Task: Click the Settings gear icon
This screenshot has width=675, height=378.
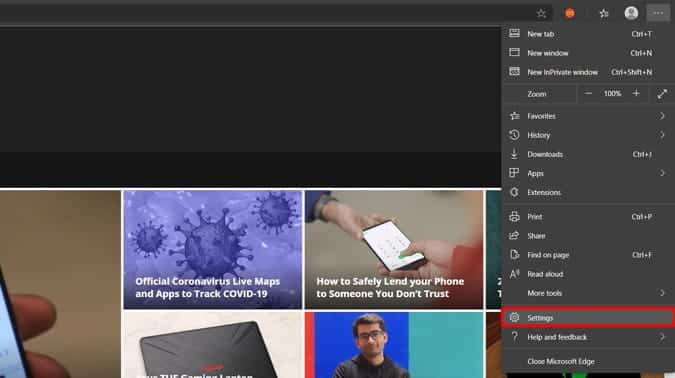Action: click(514, 317)
